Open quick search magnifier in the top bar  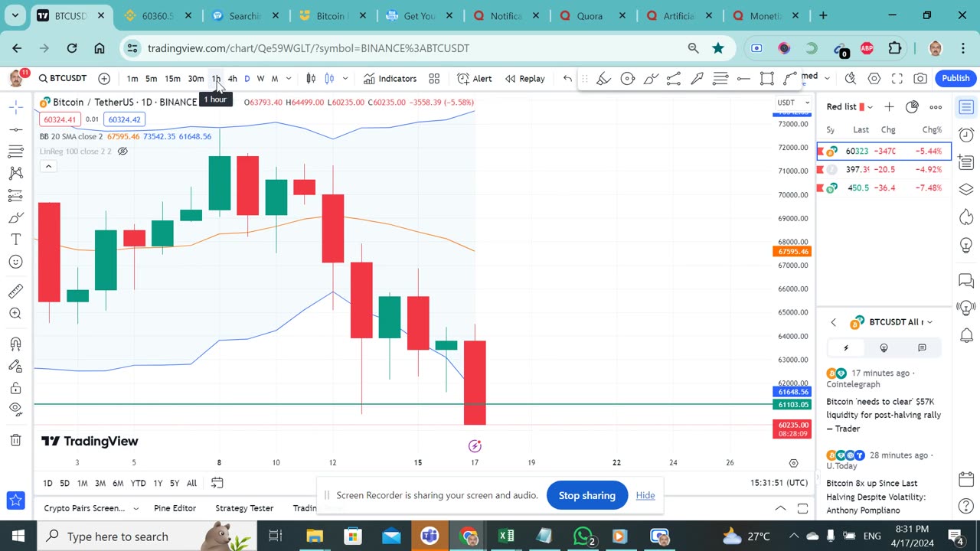click(851, 78)
